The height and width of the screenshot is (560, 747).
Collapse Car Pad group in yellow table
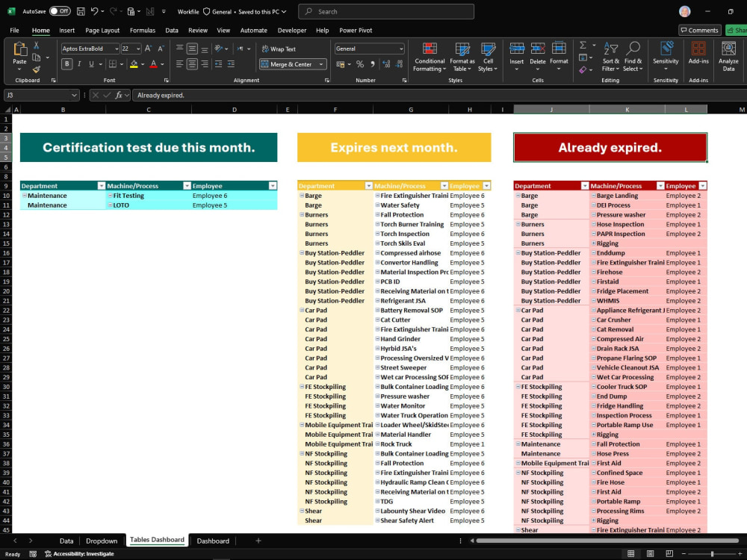(302, 311)
